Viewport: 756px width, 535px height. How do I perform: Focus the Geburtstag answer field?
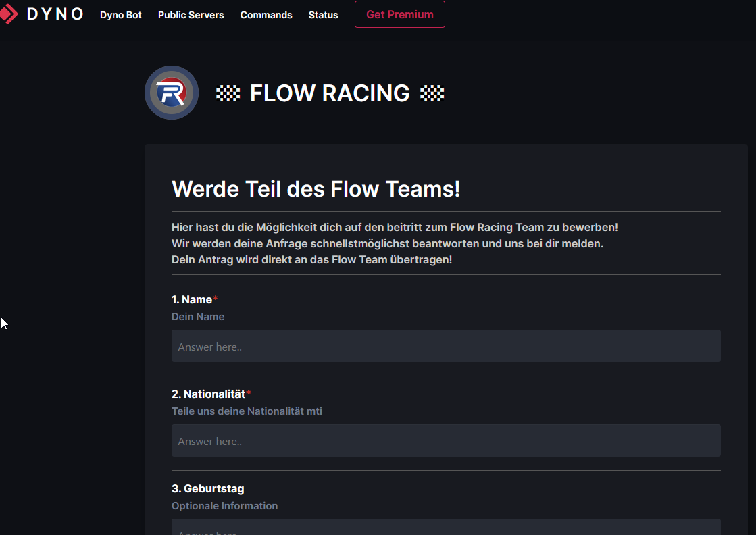446,528
